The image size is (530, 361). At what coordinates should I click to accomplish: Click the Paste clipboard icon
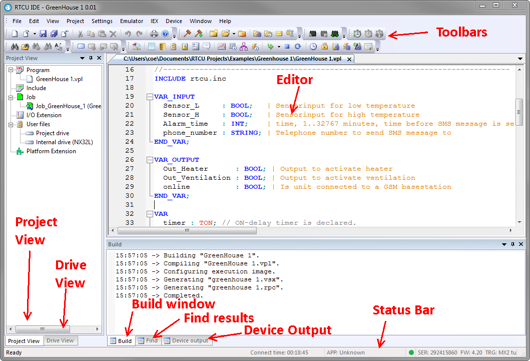pos(102,33)
